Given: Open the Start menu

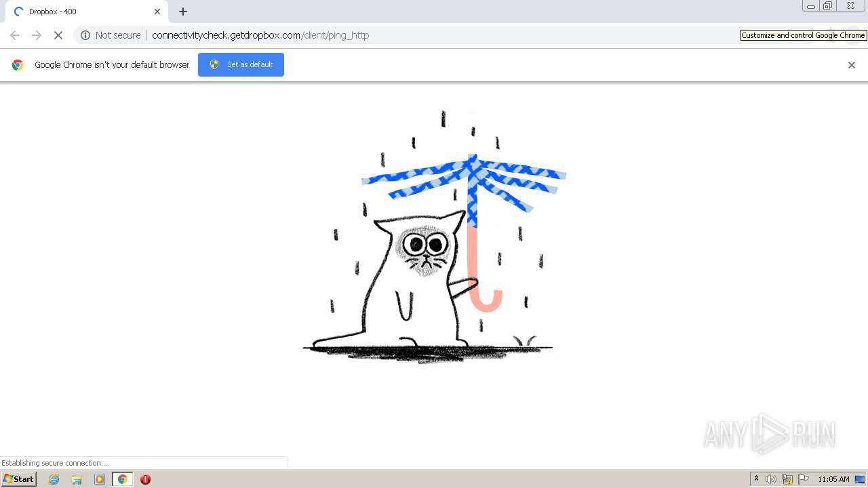Looking at the screenshot, I should tap(19, 479).
